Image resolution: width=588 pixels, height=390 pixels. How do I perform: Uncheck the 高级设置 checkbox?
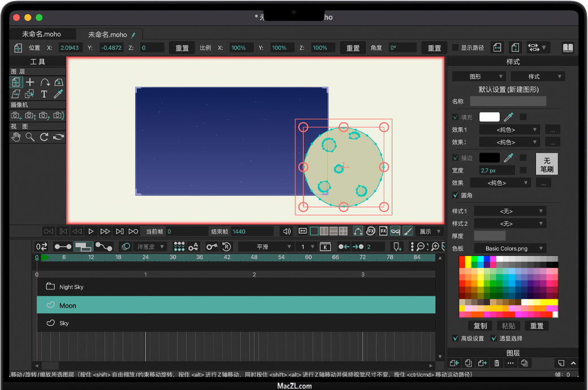[456, 339]
